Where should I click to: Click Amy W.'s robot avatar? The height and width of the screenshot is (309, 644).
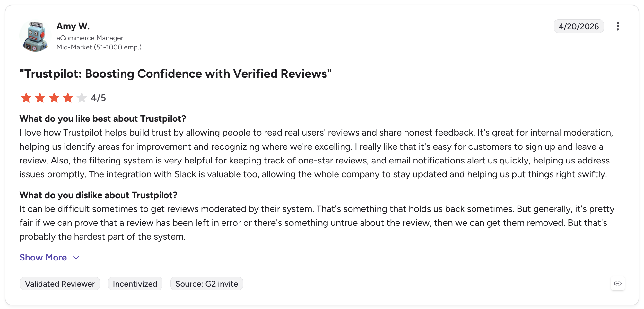35,36
